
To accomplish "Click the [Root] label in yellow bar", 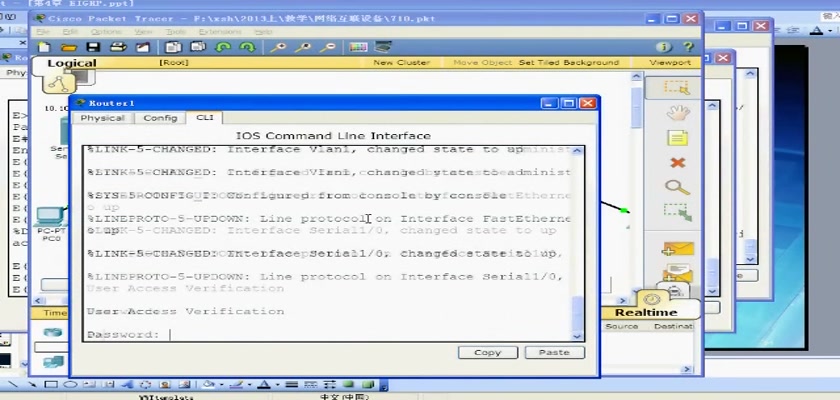I will click(174, 63).
